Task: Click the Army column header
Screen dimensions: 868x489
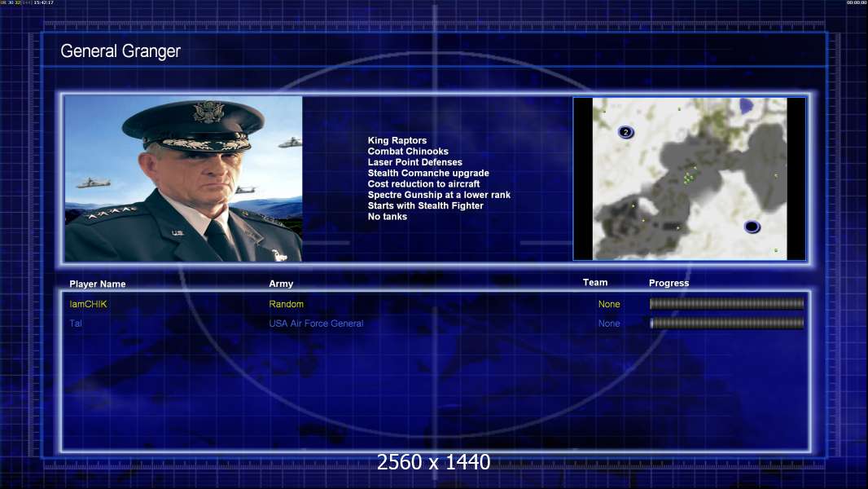Action: tap(281, 284)
